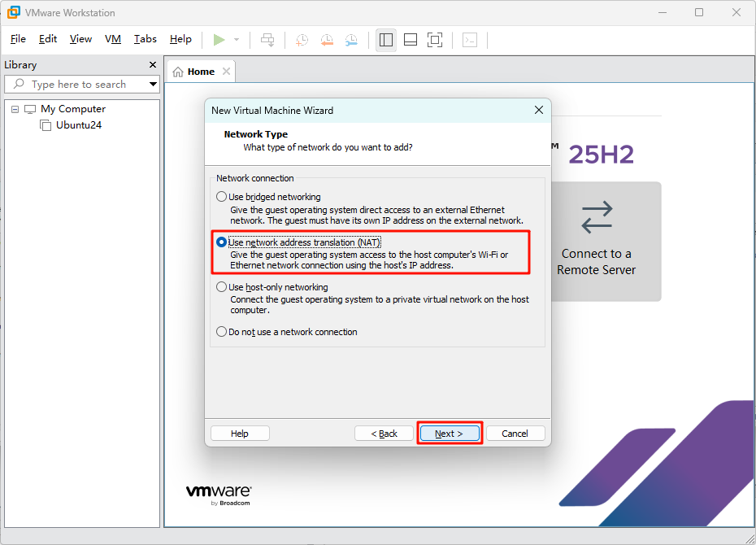Image resolution: width=756 pixels, height=545 pixels.
Task: Click Revert to Snapshot toolbar icon
Action: pos(327,40)
